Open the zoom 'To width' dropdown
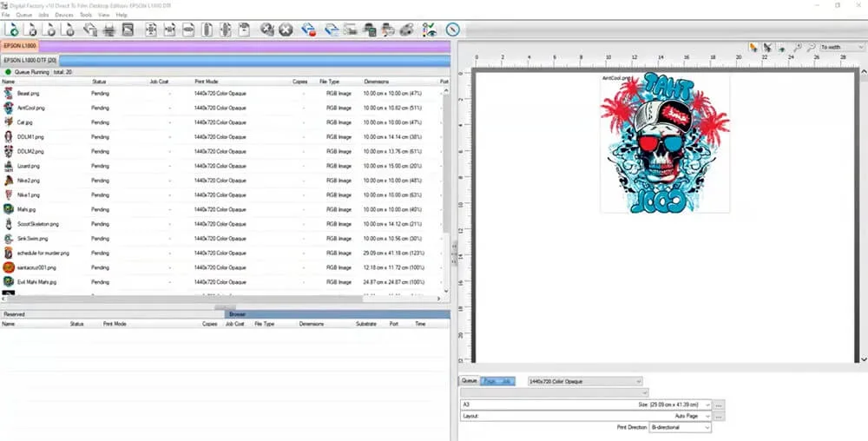Image resolution: width=868 pixels, height=441 pixels. (841, 48)
